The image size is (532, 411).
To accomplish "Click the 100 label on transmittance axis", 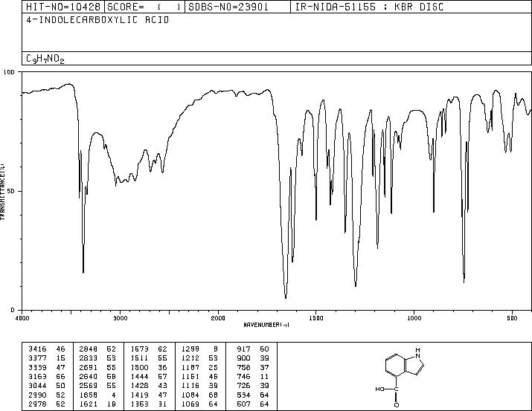I will pyautogui.click(x=10, y=72).
